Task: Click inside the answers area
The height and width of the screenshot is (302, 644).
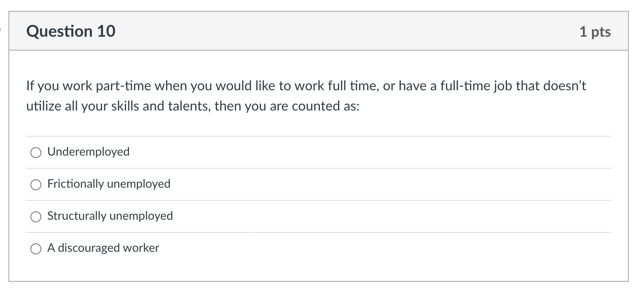Action: click(x=319, y=200)
